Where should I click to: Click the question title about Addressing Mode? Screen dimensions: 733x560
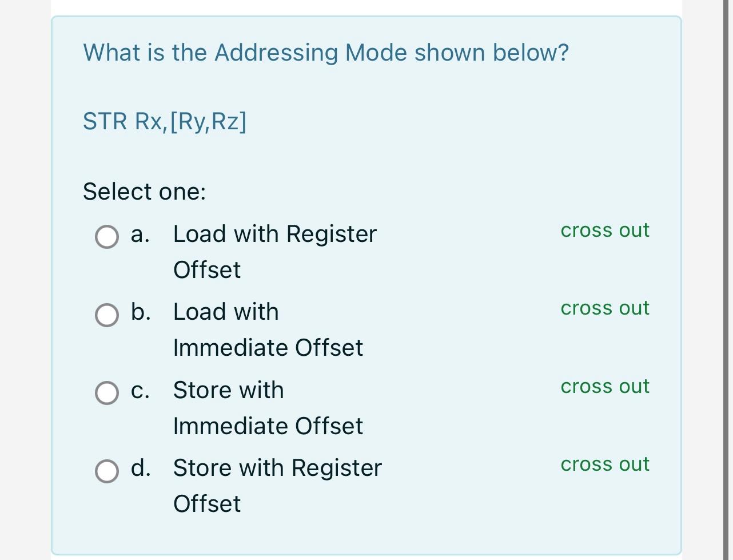[326, 52]
